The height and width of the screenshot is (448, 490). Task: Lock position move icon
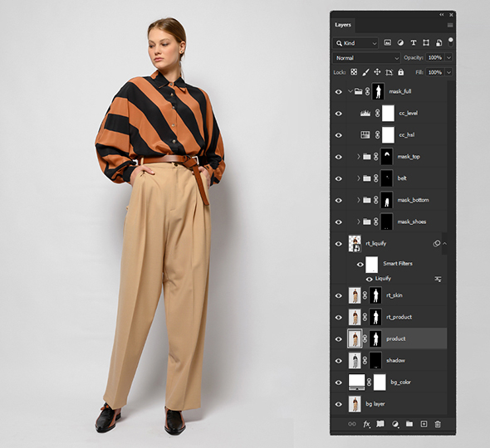(x=377, y=72)
